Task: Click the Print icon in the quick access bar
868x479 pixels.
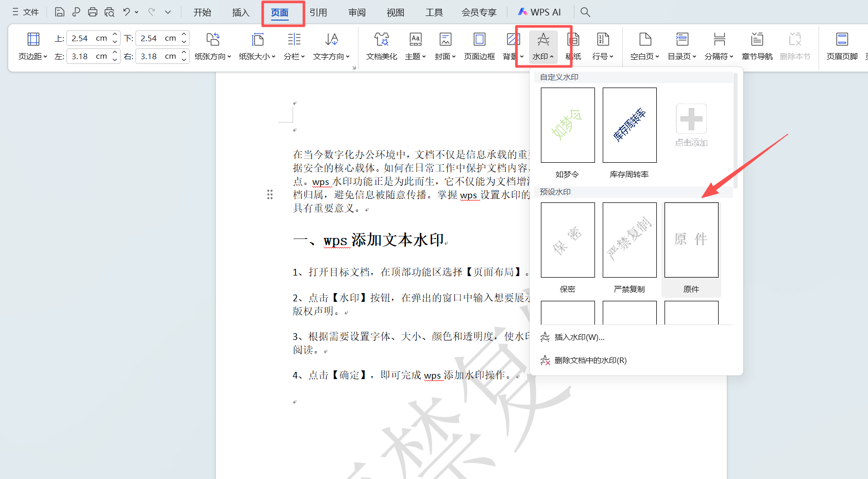Action: pyautogui.click(x=93, y=12)
